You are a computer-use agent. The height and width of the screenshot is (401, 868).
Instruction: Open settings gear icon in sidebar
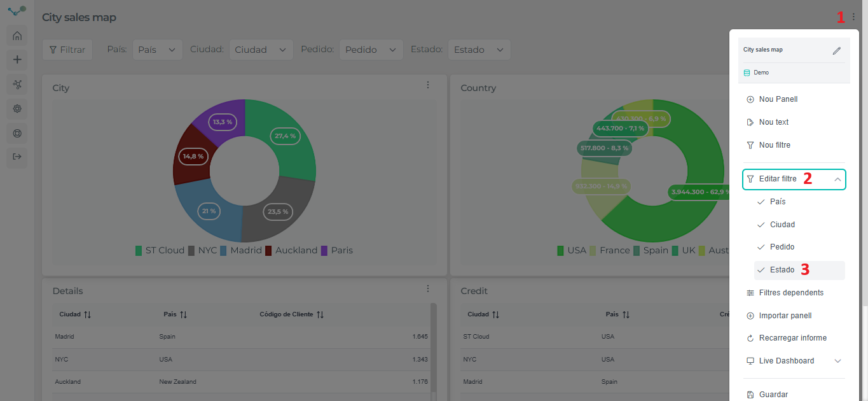[x=17, y=108]
